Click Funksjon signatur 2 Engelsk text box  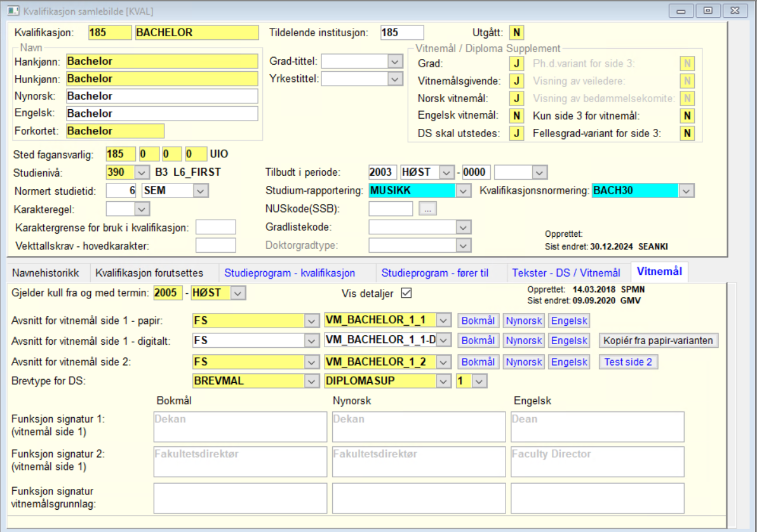coord(597,462)
